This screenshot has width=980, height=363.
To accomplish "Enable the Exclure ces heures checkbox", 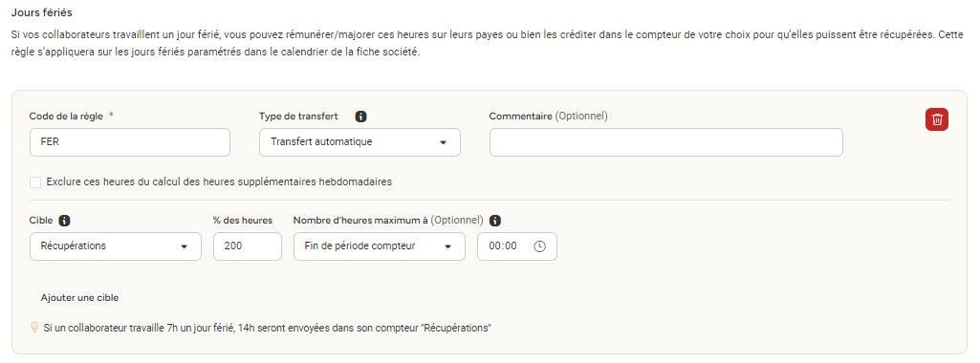I will 35,181.
